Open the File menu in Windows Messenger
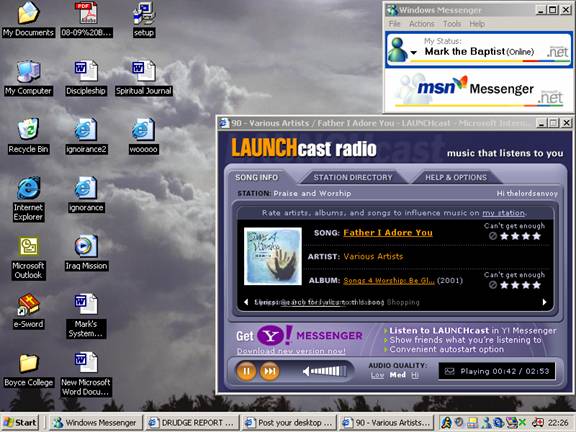This screenshot has width=576, height=432. coord(395,24)
